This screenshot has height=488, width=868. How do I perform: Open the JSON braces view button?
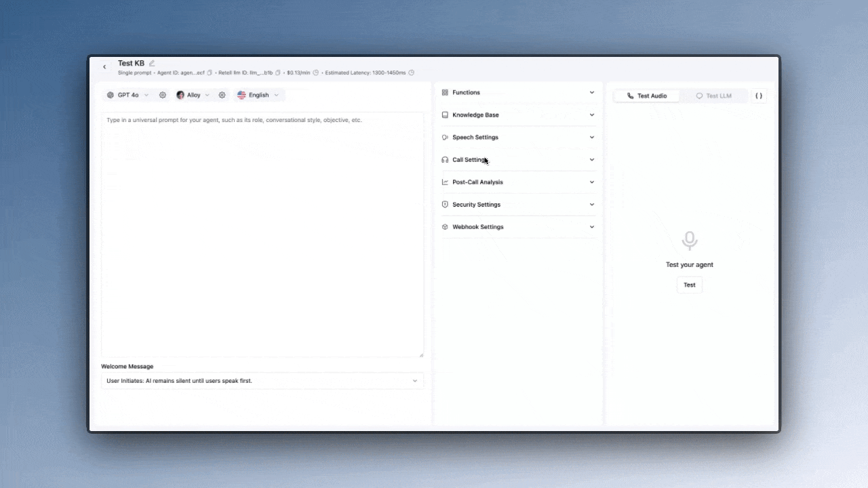(x=759, y=96)
